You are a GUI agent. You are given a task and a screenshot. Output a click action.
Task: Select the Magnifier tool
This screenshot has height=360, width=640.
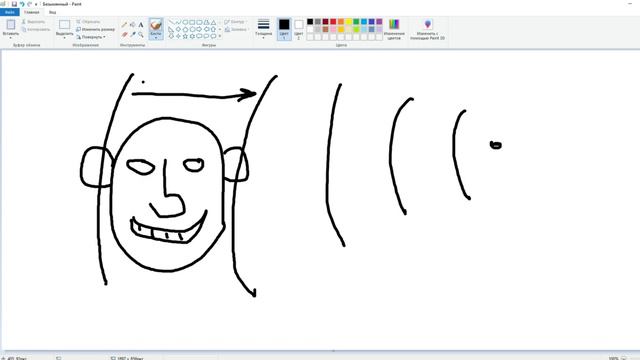(x=141, y=35)
